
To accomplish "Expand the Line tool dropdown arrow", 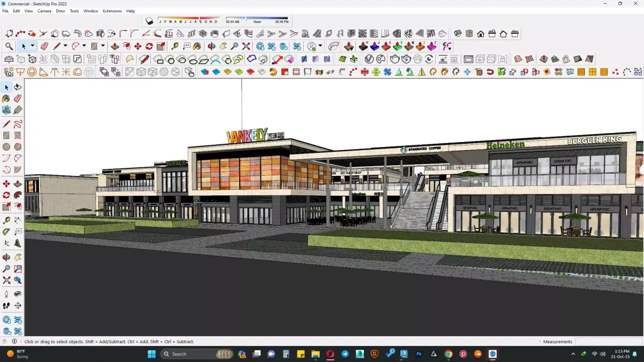I will [65, 46].
